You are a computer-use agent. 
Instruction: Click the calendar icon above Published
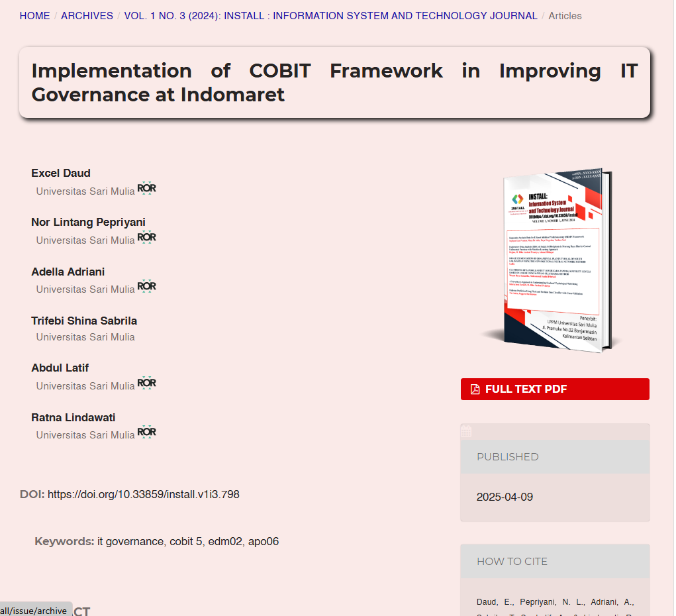coord(466,431)
